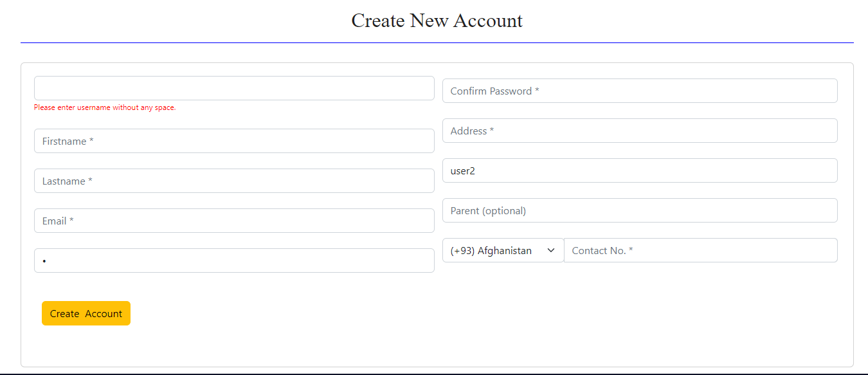The image size is (868, 375).
Task: Click the Lastname input field
Action: coord(234,181)
